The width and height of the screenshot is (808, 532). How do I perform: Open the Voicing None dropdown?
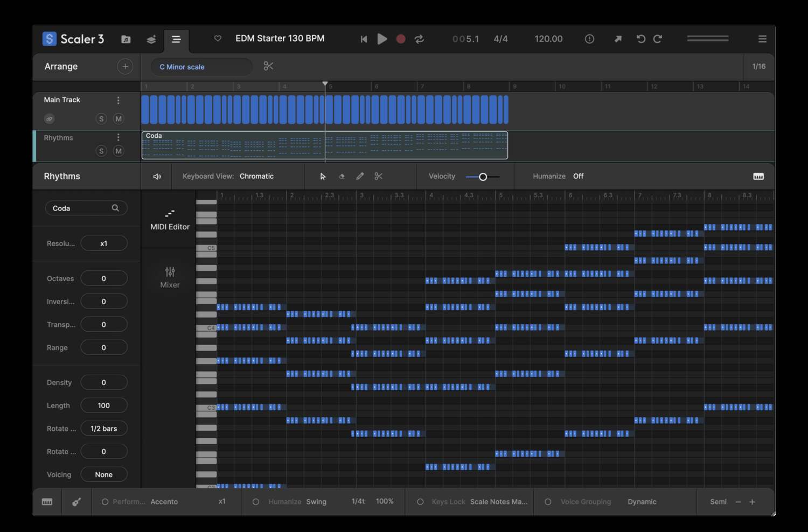(x=103, y=474)
